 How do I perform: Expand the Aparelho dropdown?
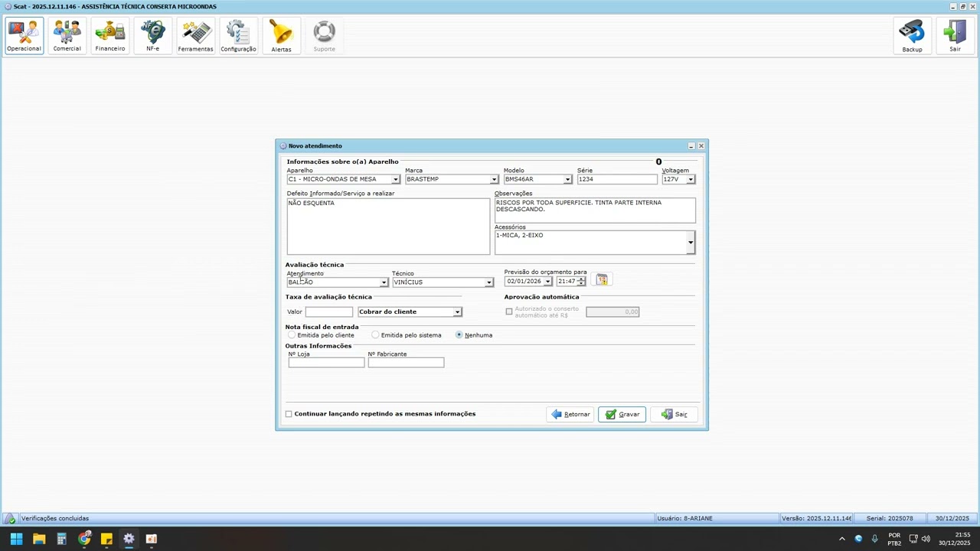point(395,179)
